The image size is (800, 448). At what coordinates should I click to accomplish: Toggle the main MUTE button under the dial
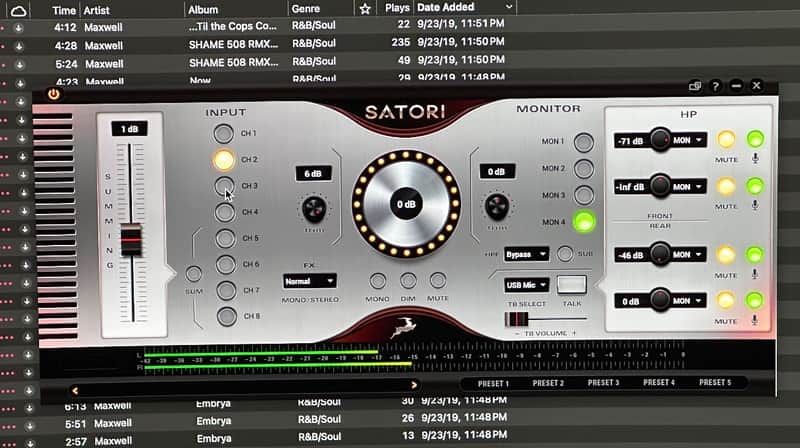[x=438, y=280]
